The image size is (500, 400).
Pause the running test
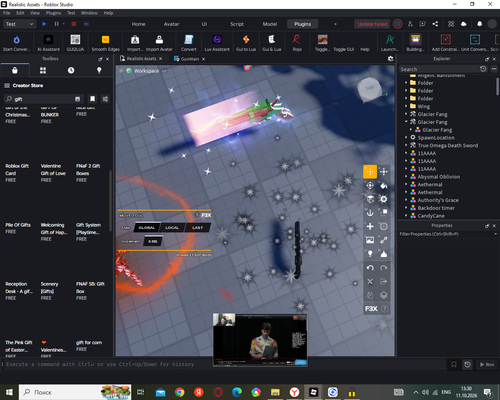tap(56, 24)
